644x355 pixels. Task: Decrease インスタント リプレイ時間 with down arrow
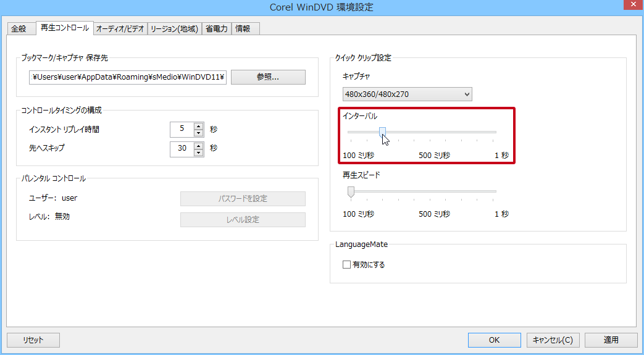pyautogui.click(x=199, y=133)
